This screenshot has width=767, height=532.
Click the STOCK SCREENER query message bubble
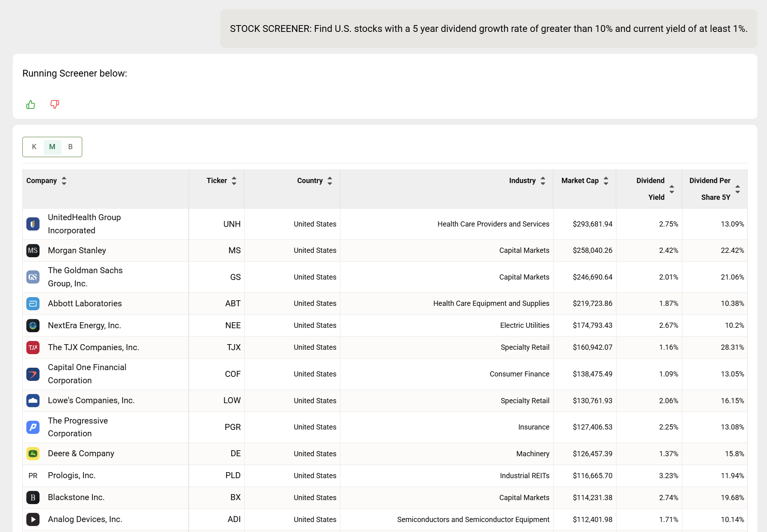click(x=488, y=29)
